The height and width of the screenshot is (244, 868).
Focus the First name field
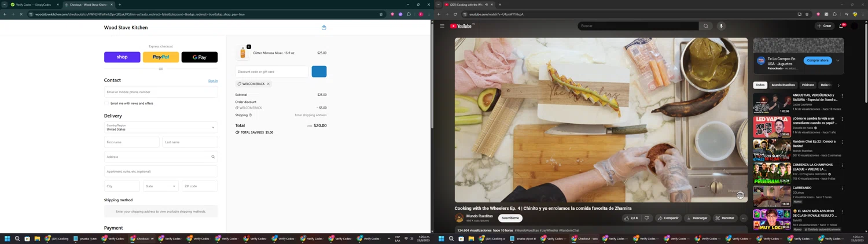132,142
